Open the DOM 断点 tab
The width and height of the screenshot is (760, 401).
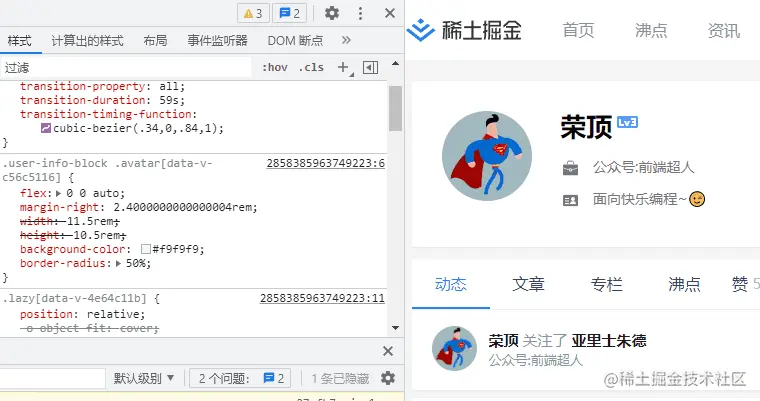[x=295, y=41]
